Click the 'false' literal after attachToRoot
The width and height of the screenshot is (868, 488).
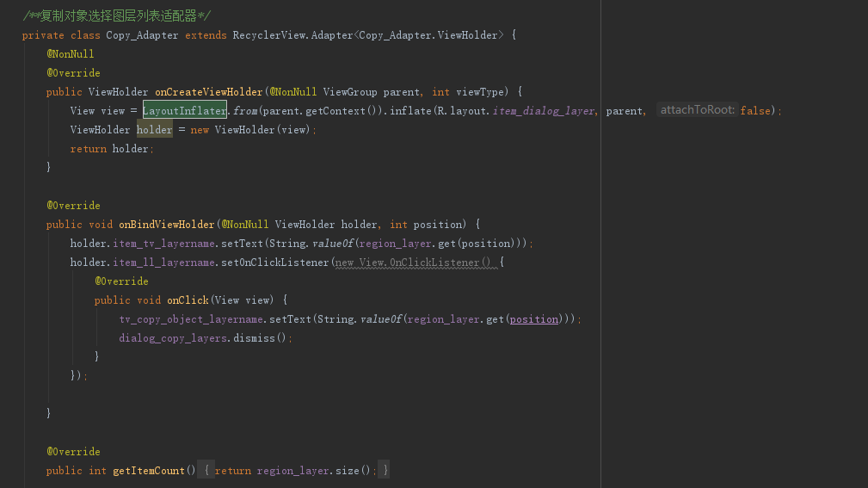[x=755, y=111]
